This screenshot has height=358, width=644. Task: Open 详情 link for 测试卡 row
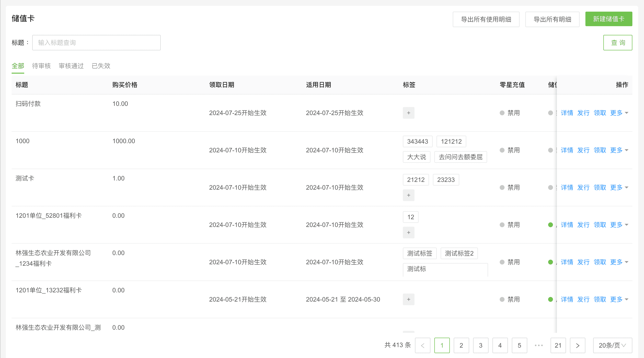coord(567,187)
